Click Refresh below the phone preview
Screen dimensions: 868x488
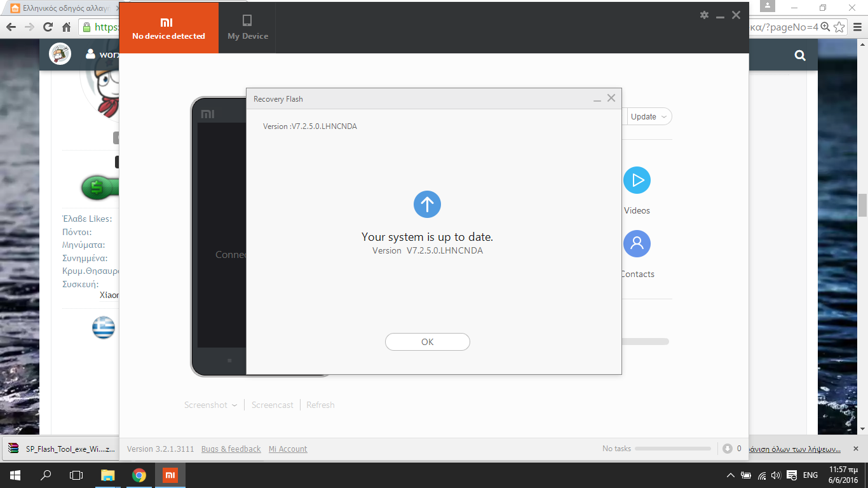[320, 405]
